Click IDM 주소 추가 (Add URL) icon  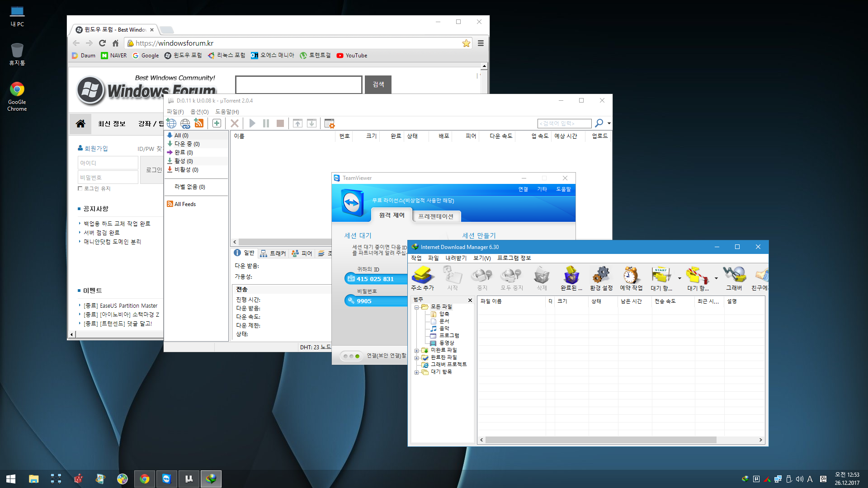click(x=422, y=278)
